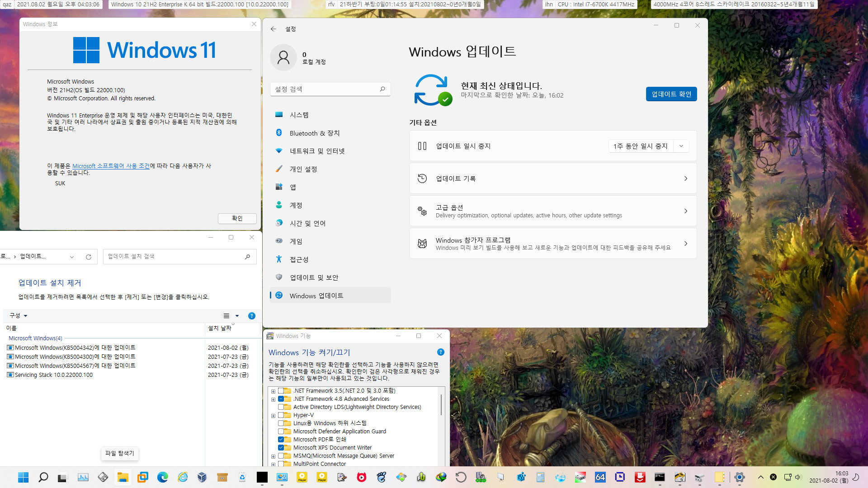Open the registry cubes icon on taskbar
Image resolution: width=868 pixels, height=488 pixels.
520,477
